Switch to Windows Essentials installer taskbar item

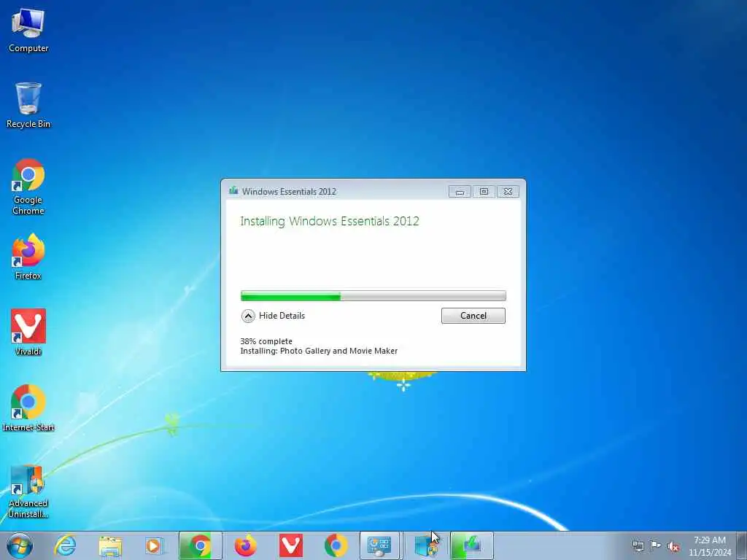tap(471, 545)
